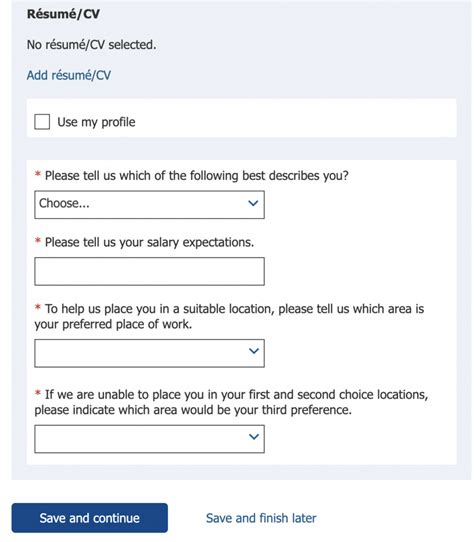The width and height of the screenshot is (474, 542).
Task: Open the preferred place of work dropdown
Action: tap(149, 353)
